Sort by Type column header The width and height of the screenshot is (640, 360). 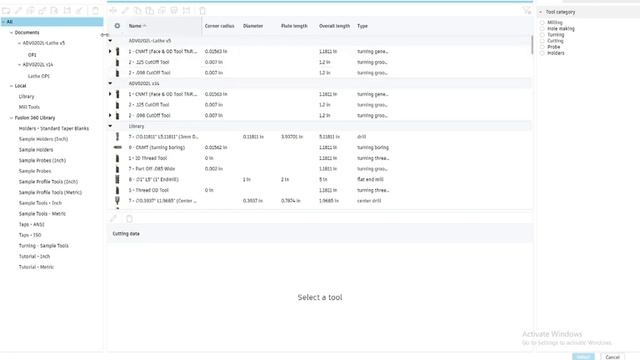[x=362, y=26]
